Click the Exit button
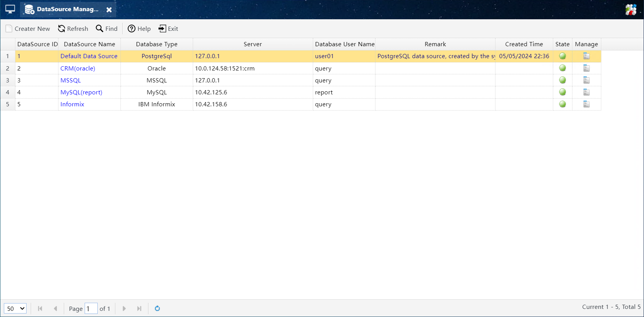 tap(168, 29)
